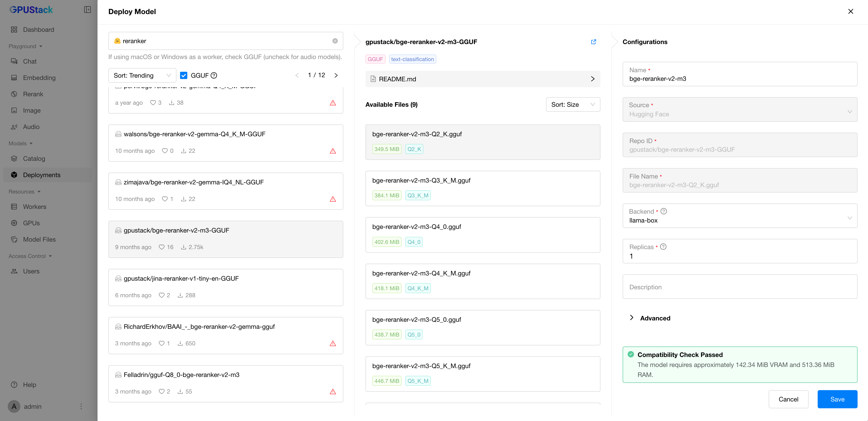This screenshot has height=421, width=868.
Task: Click the GGUF help question mark icon
Action: tap(214, 76)
